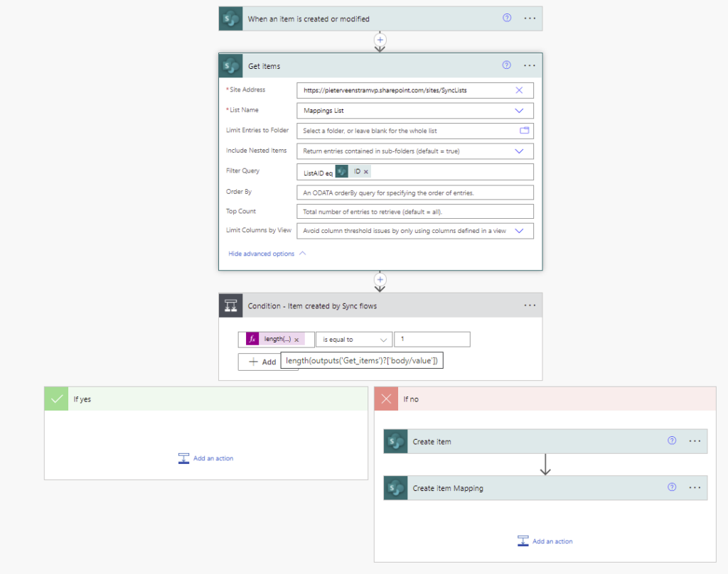Viewport: 728px width, 574px height.
Task: Click the green checkmark If yes icon
Action: 57,399
